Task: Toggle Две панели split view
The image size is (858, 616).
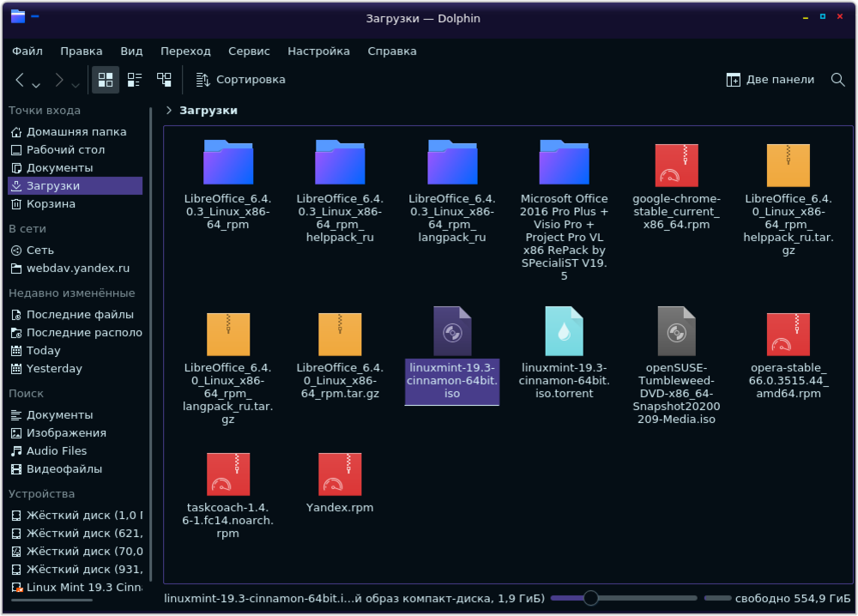Action: pos(770,80)
